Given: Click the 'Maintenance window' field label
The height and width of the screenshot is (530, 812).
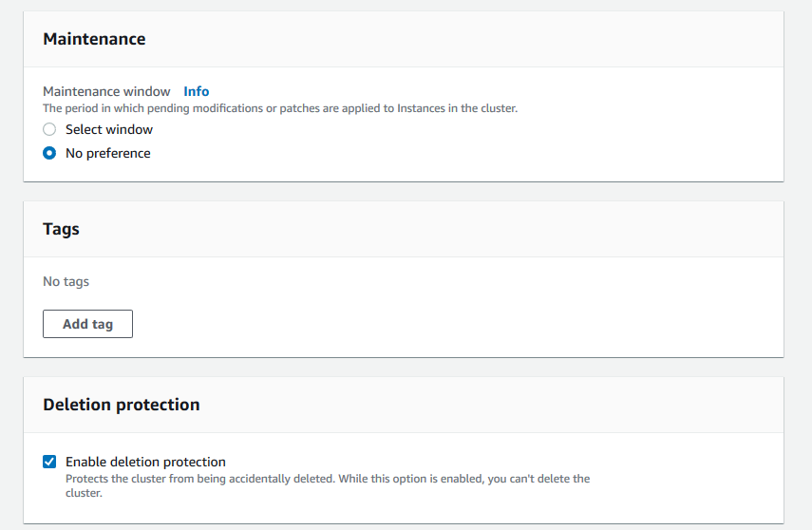Looking at the screenshot, I should tap(106, 91).
